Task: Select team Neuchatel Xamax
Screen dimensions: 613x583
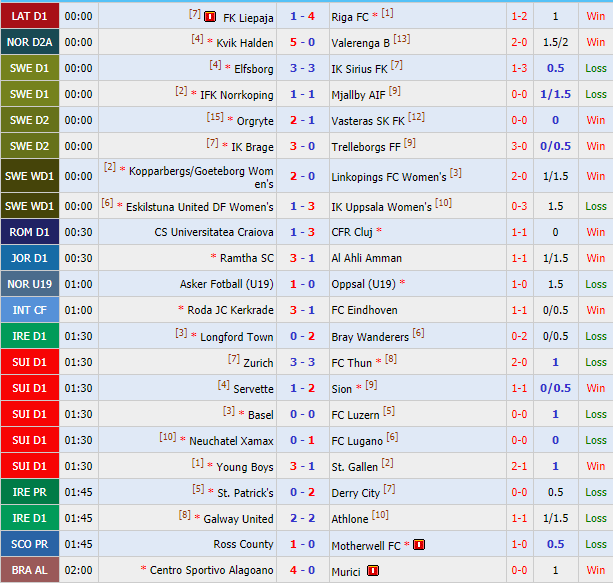Action: (231, 441)
